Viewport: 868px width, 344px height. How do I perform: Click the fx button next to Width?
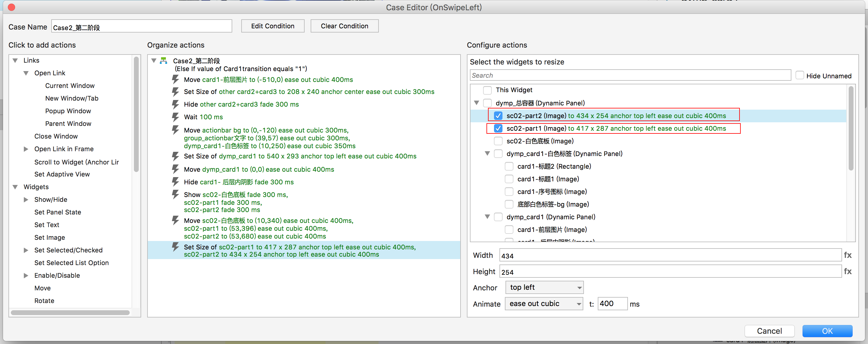point(847,255)
